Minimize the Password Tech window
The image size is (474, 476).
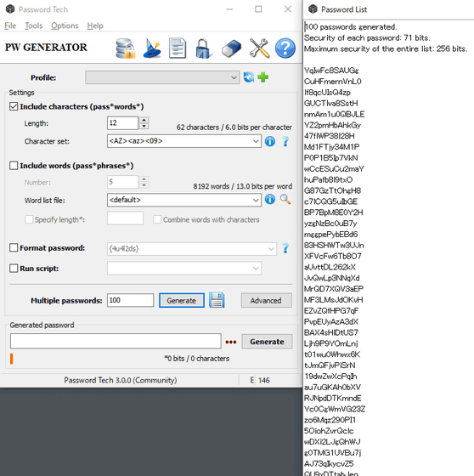pyautogui.click(x=229, y=9)
